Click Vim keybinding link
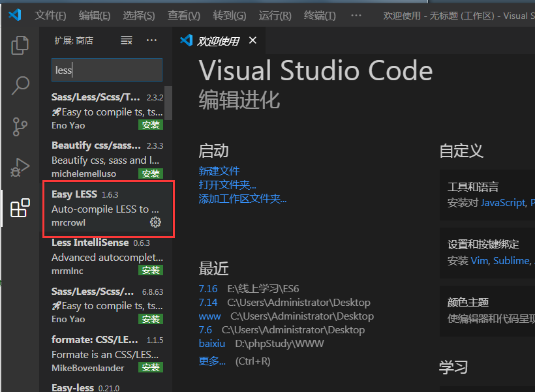Viewport: 535px width, 392px height. 480,261
